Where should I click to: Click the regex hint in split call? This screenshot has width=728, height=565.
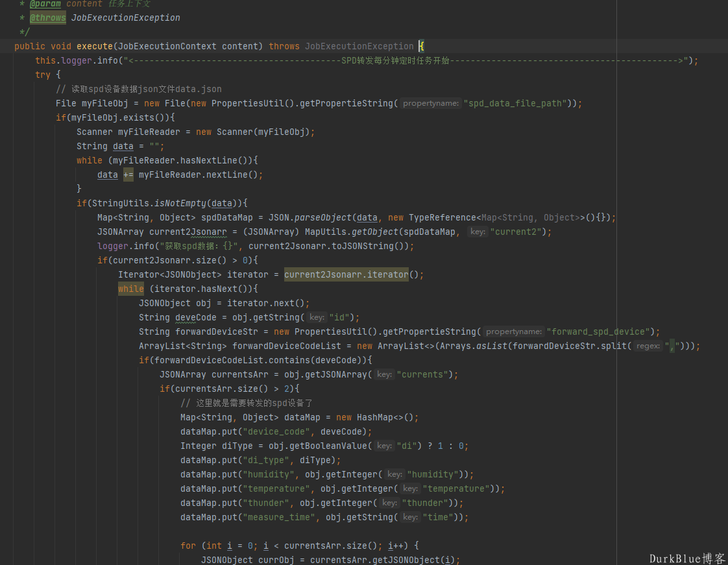click(648, 346)
